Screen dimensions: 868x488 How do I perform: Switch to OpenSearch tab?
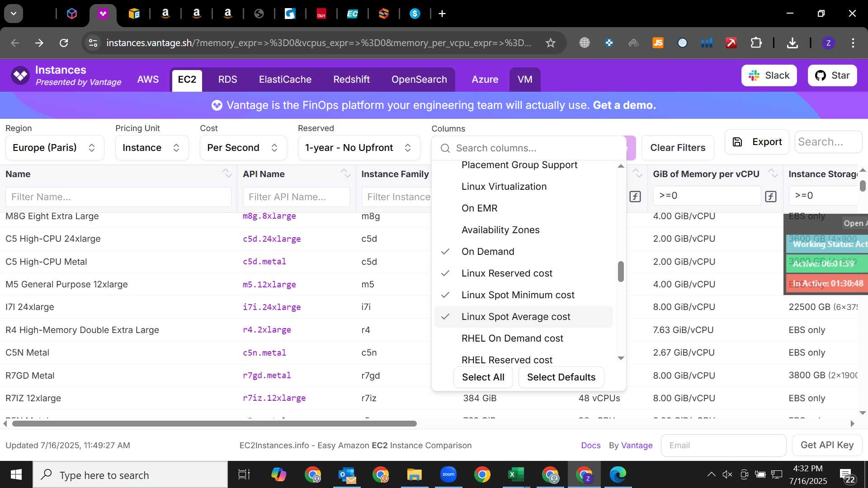(x=419, y=80)
